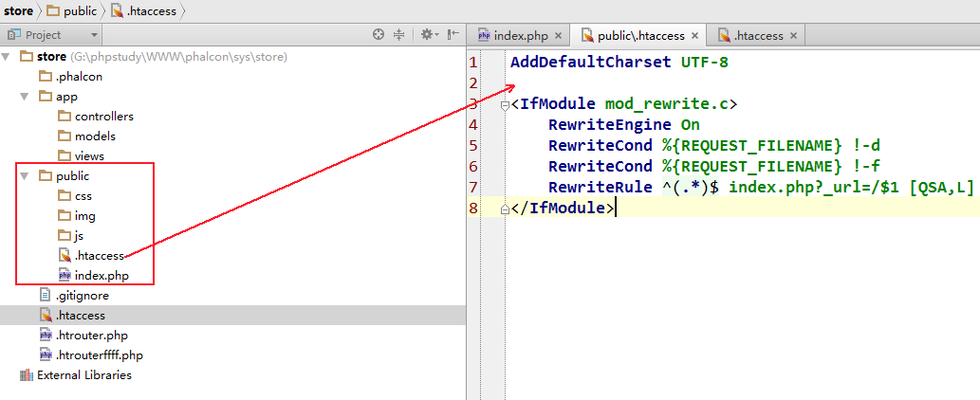The height and width of the screenshot is (400, 980).
Task: Collapse the store root project folder
Action: click(x=8, y=57)
